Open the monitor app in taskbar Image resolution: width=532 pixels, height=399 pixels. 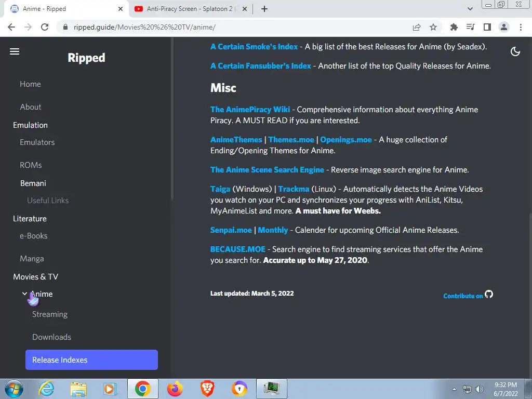(x=271, y=389)
